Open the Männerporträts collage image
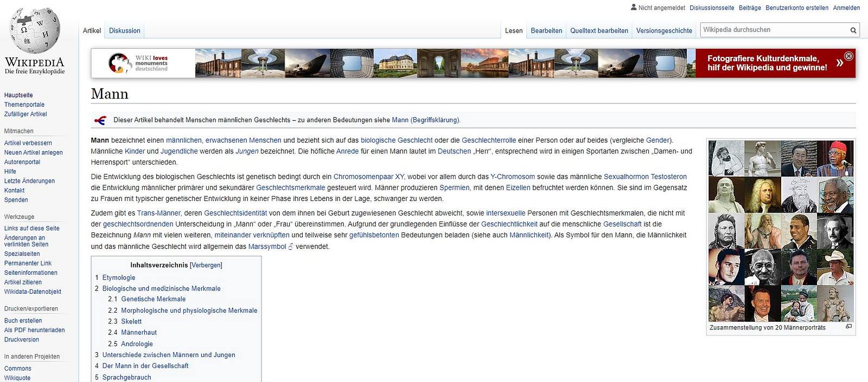868x382 pixels. pyautogui.click(x=781, y=231)
